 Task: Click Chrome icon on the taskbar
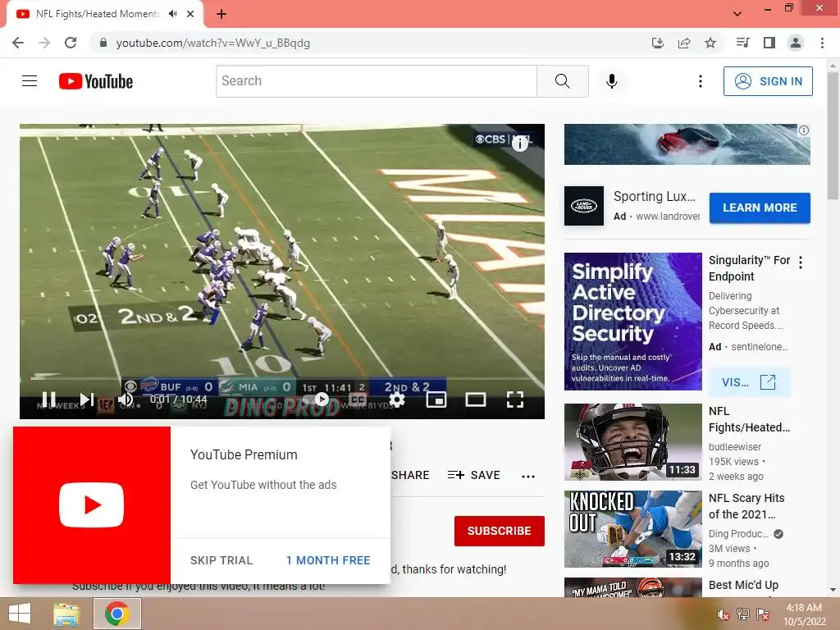point(116,614)
